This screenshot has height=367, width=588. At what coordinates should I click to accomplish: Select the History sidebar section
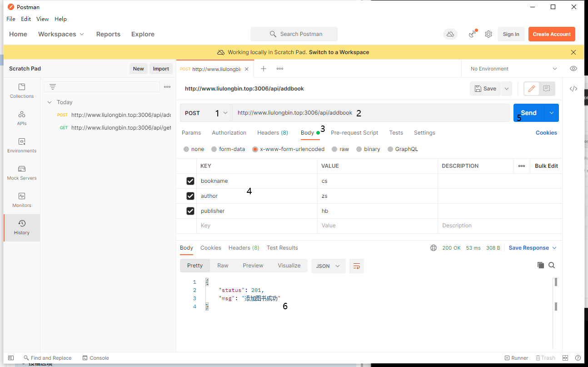[22, 227]
